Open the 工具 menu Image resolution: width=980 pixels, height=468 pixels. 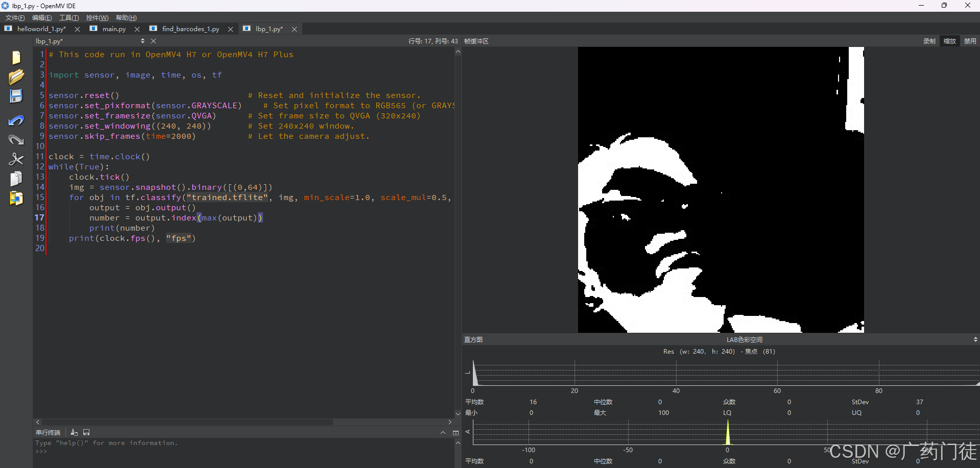68,17
